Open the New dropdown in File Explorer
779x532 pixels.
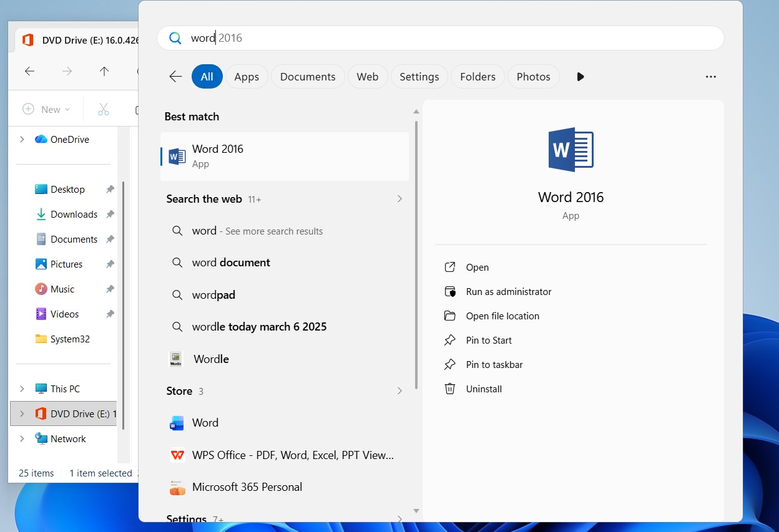46,109
